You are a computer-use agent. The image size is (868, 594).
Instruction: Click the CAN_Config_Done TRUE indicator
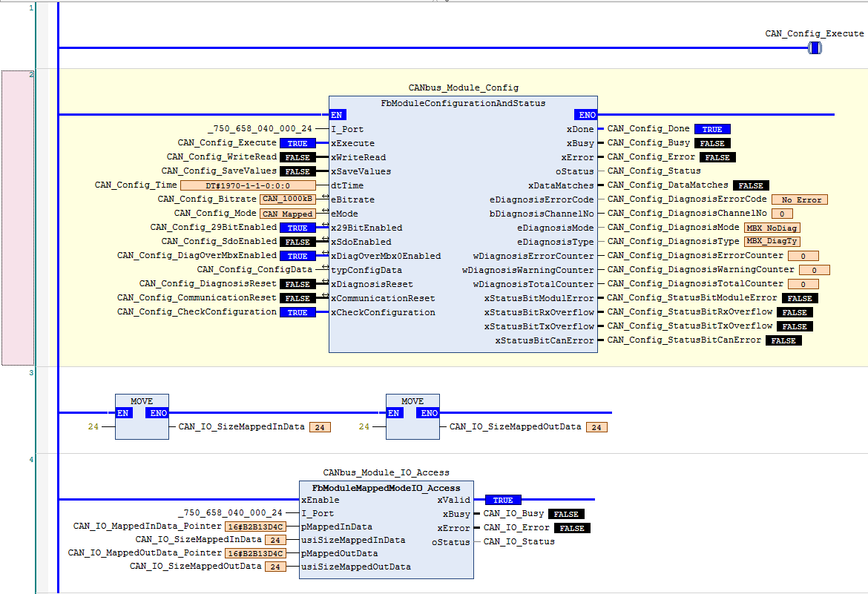coord(712,129)
